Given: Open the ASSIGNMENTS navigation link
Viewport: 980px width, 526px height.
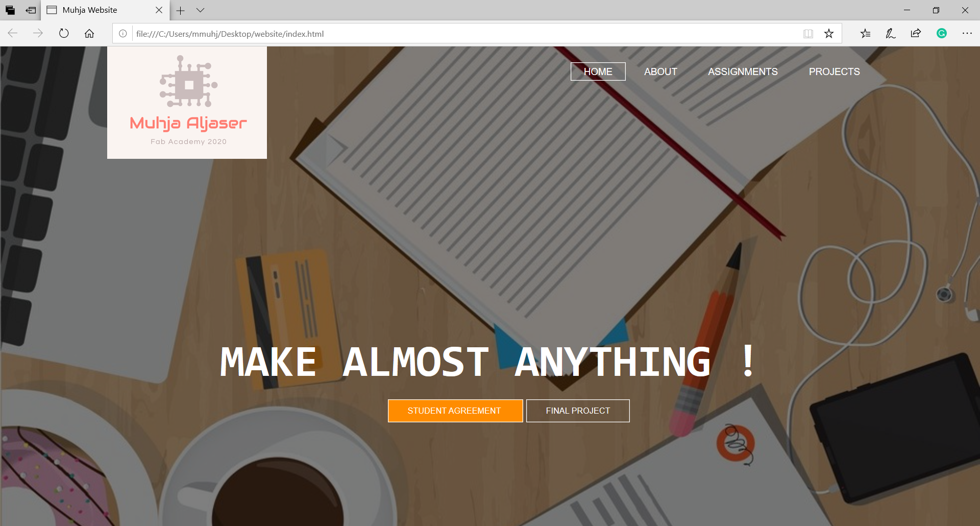Looking at the screenshot, I should pyautogui.click(x=743, y=71).
